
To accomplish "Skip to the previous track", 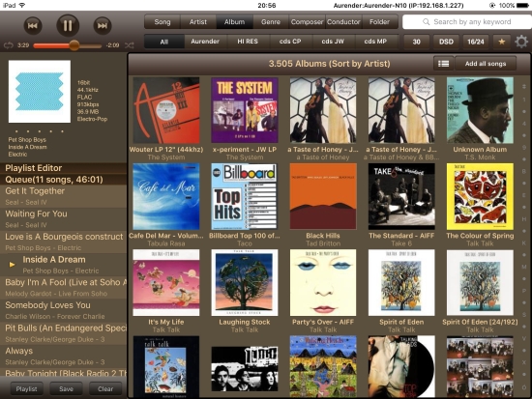I will [33, 25].
